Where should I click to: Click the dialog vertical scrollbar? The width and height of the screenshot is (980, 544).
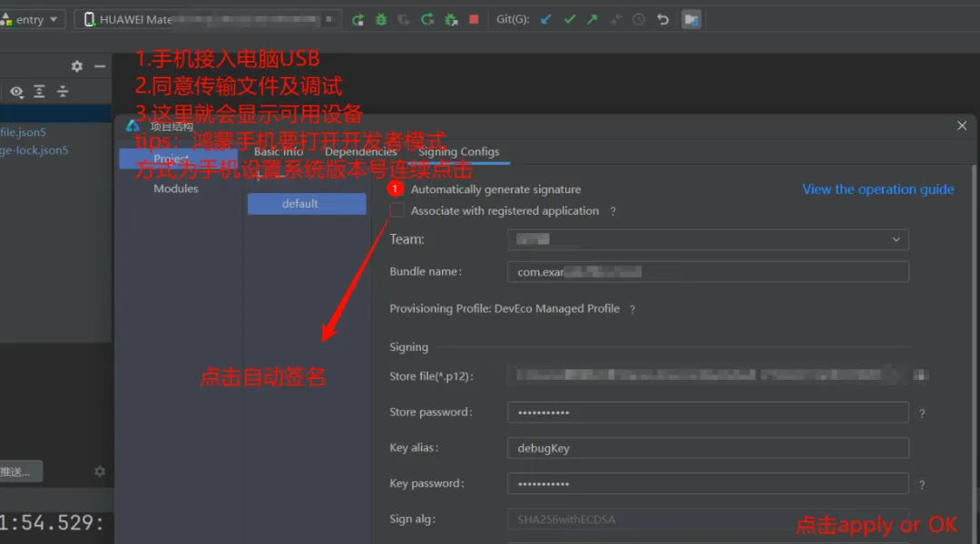(x=973, y=355)
